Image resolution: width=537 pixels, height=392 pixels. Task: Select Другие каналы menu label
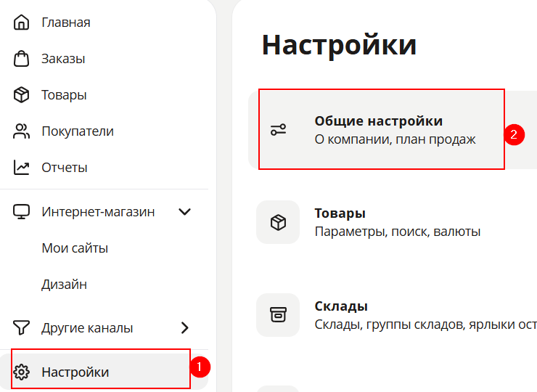87,328
